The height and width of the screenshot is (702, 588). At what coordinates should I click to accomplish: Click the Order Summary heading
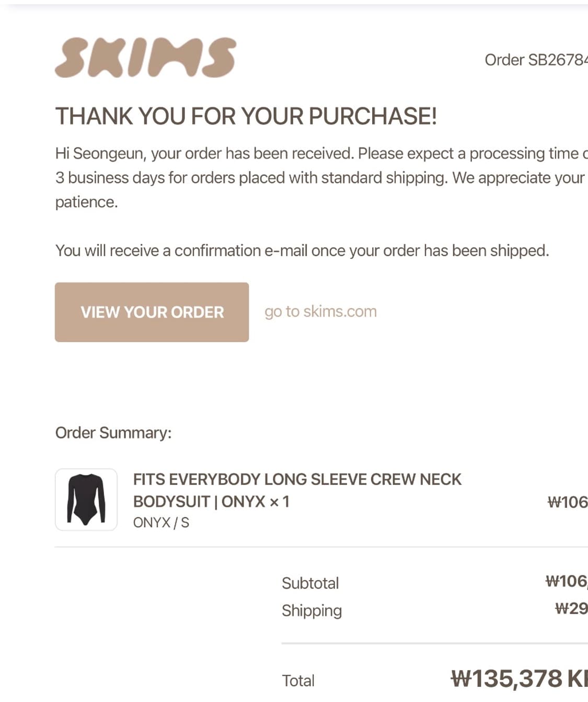113,433
